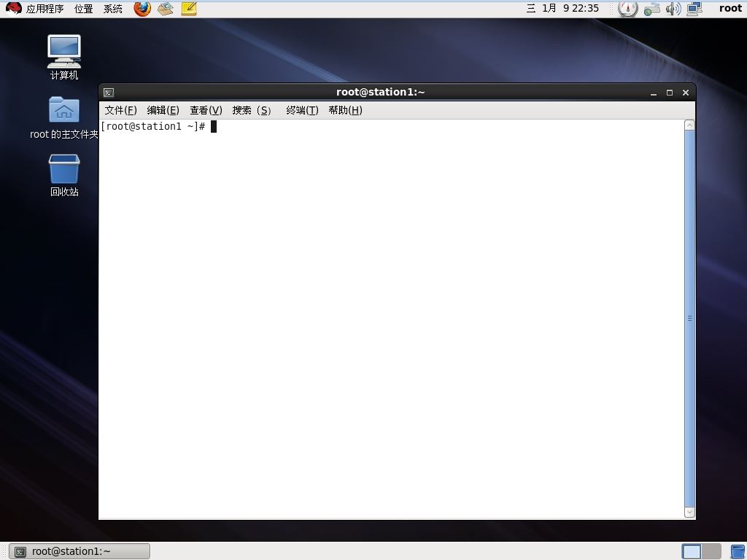This screenshot has height=560, width=747.
Task: Open the terminal 终端(T) menu
Action: coord(302,110)
